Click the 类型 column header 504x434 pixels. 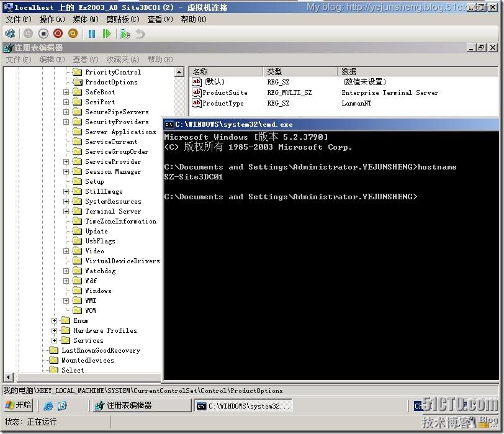coord(300,71)
